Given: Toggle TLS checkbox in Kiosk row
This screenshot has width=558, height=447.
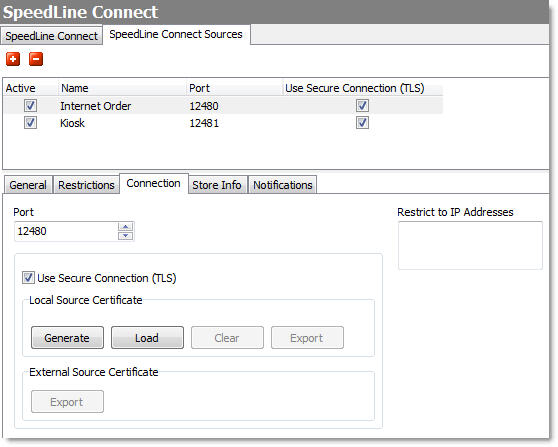Looking at the screenshot, I should pyautogui.click(x=362, y=122).
